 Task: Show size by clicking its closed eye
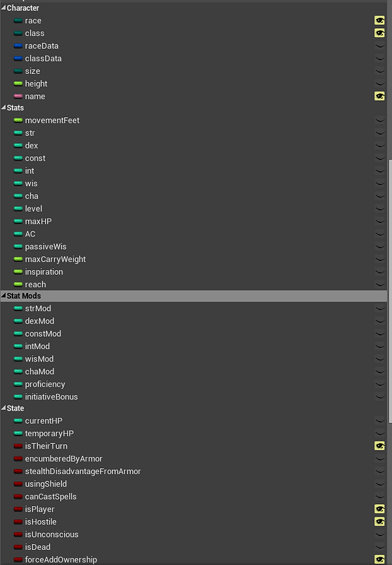pyautogui.click(x=380, y=71)
